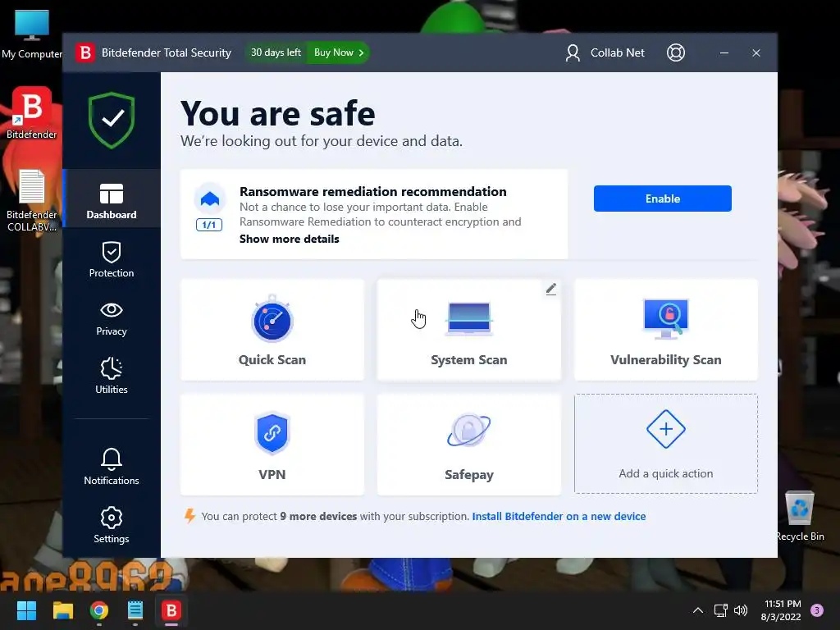This screenshot has height=630, width=840.
Task: Click the lightning bolt subscription icon
Action: point(189,516)
